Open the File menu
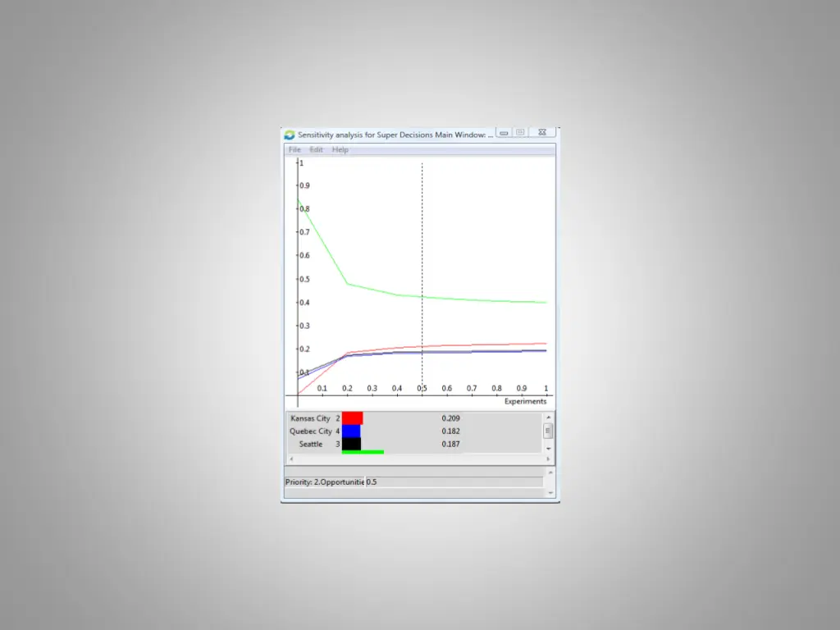840x630 pixels. tap(294, 149)
